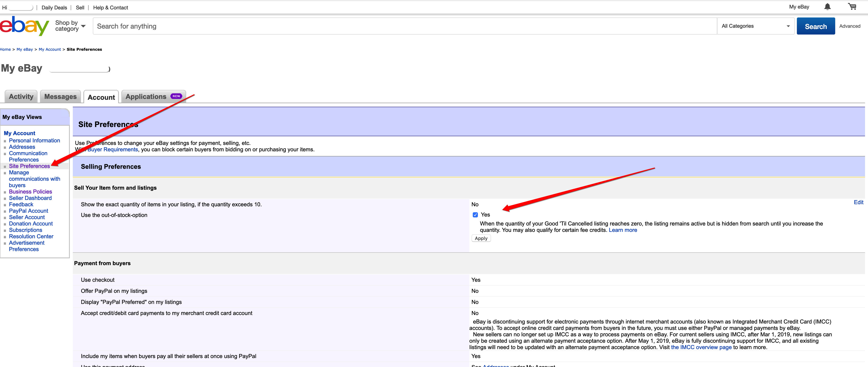Click 'Use checkout' row label
Screen dimensions: 868x367
click(x=97, y=280)
